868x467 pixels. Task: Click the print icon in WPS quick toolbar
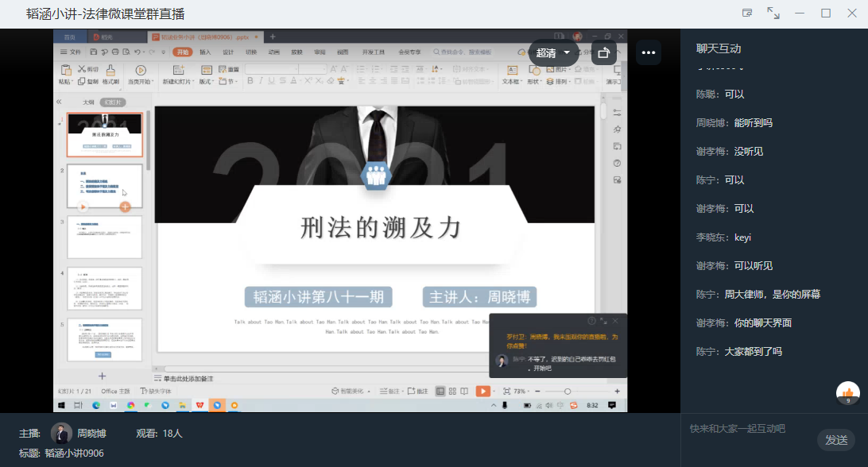(x=115, y=52)
